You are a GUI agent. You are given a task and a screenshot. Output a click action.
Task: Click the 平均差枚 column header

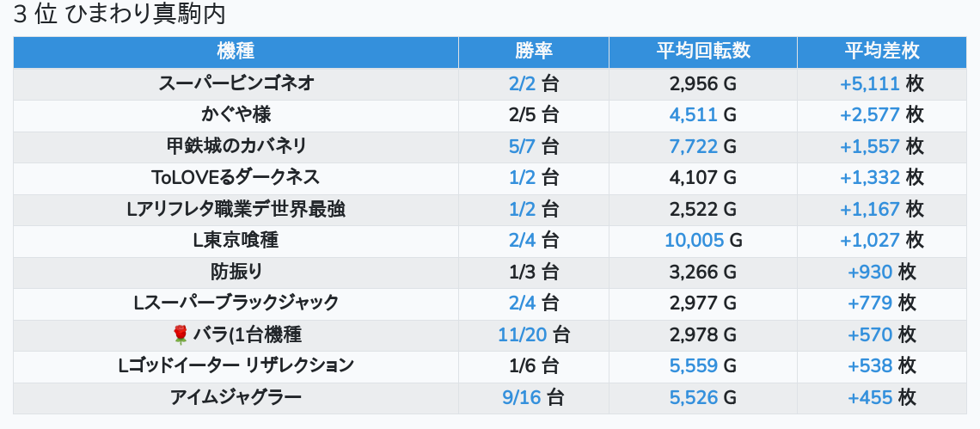coord(882,52)
